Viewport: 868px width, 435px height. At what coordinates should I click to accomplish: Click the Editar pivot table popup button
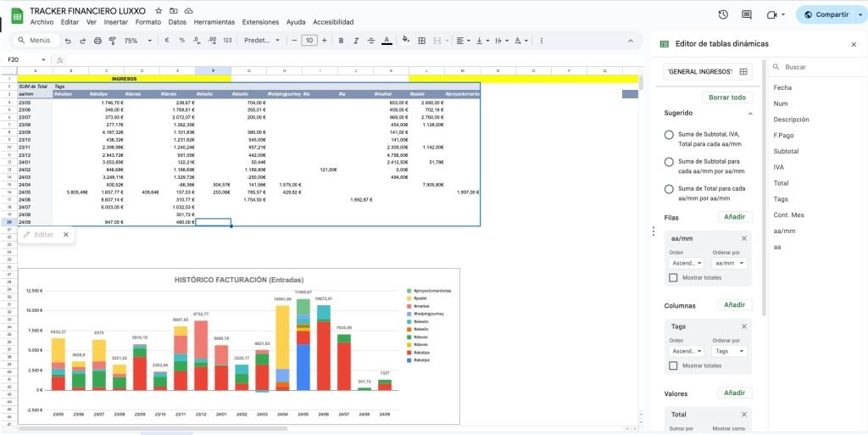pyautogui.click(x=38, y=235)
